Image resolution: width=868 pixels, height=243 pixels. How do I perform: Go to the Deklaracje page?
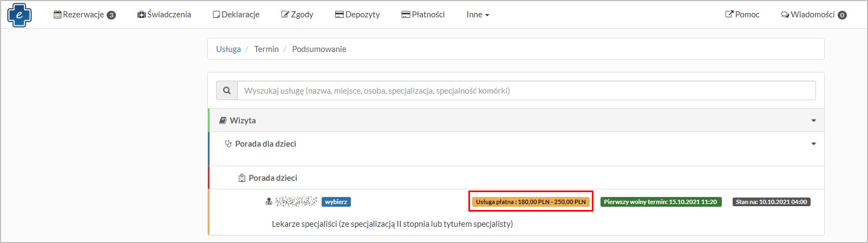[236, 15]
